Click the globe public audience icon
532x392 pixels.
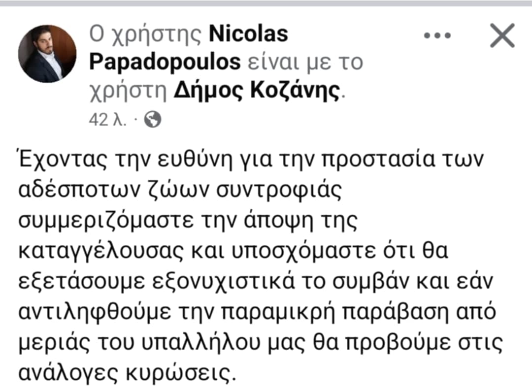point(153,119)
